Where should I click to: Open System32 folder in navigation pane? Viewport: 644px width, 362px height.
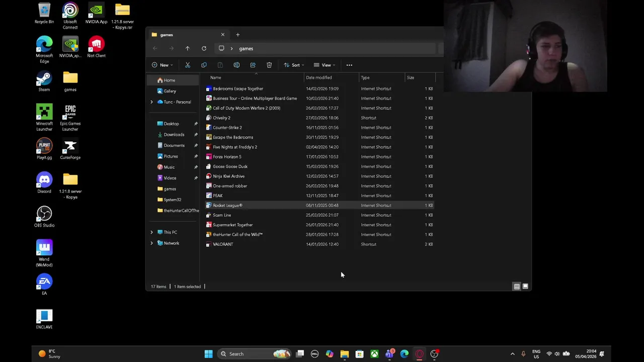click(x=173, y=200)
